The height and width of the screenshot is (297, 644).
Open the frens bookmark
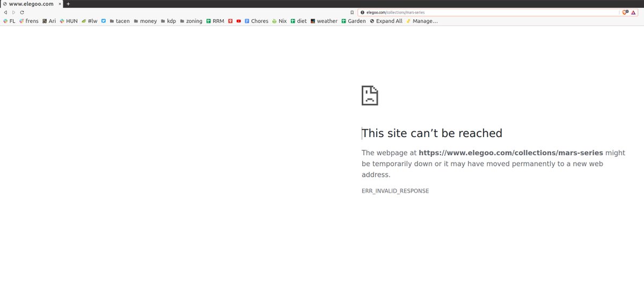29,21
